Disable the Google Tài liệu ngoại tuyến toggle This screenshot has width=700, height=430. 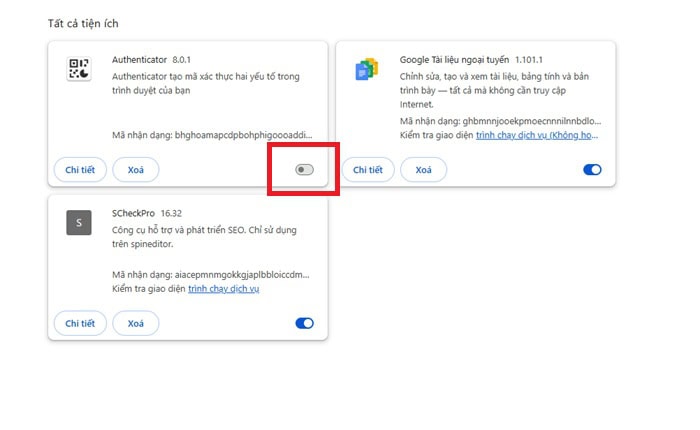point(592,170)
